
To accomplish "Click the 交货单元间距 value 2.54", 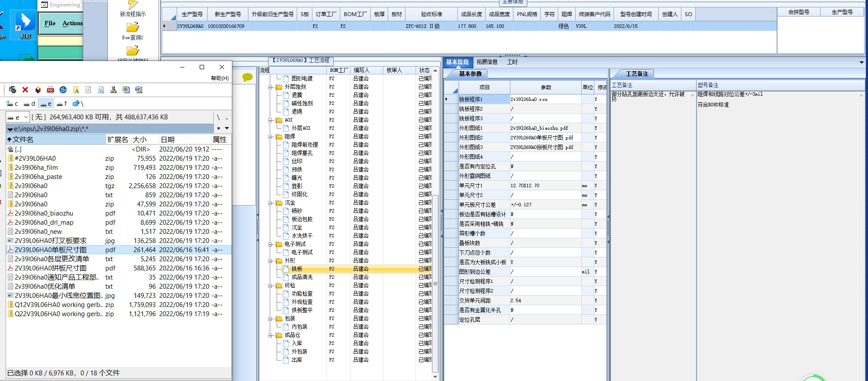I will pyautogui.click(x=545, y=300).
